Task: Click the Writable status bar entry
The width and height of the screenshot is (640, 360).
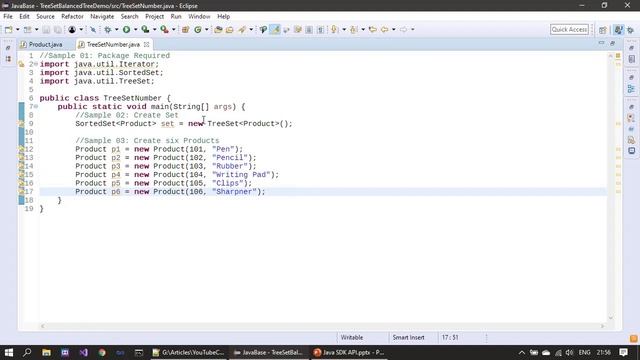Action: 352,338
